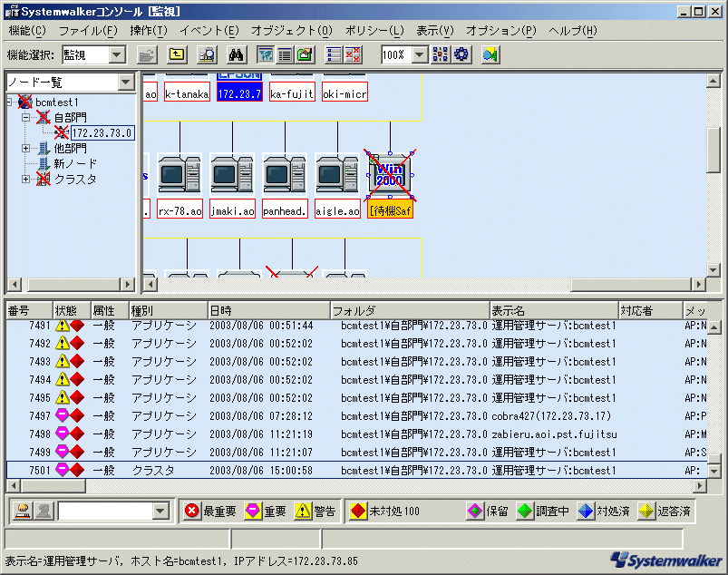The image size is (728, 575).
Task: Select the jmaki.ao computer node
Action: 232,174
